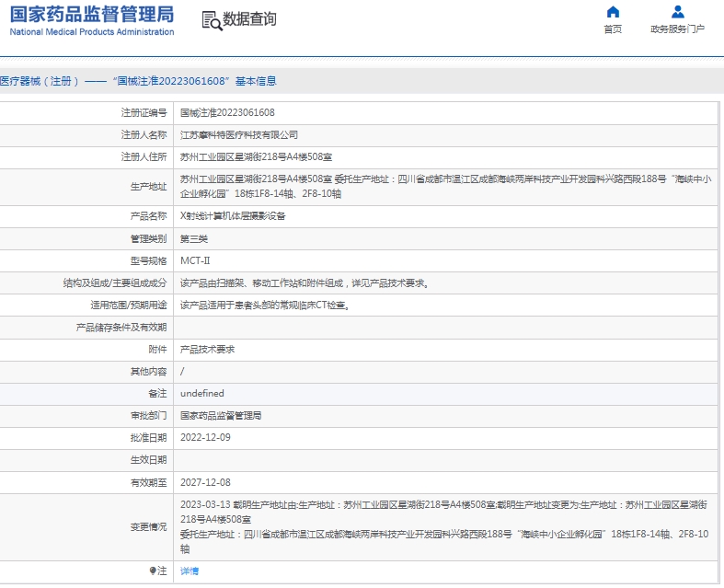Click the 生效日期 row label
Viewport: 724px width, 588px height.
[148, 460]
